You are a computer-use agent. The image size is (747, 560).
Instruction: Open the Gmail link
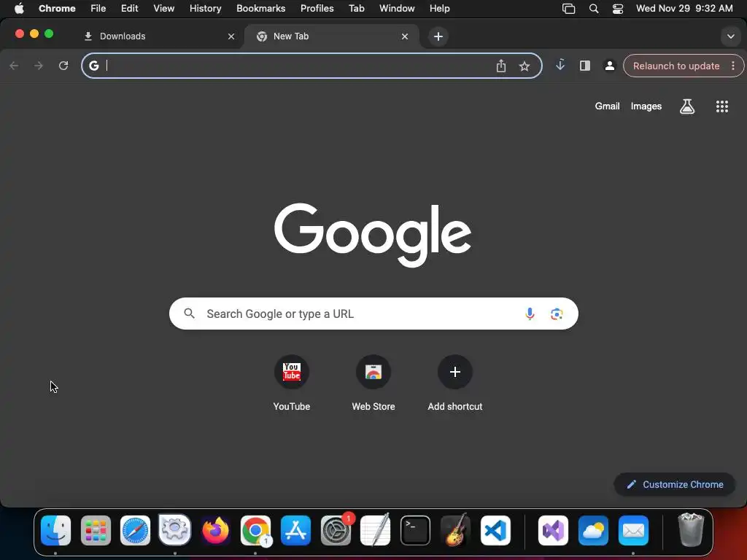point(607,106)
